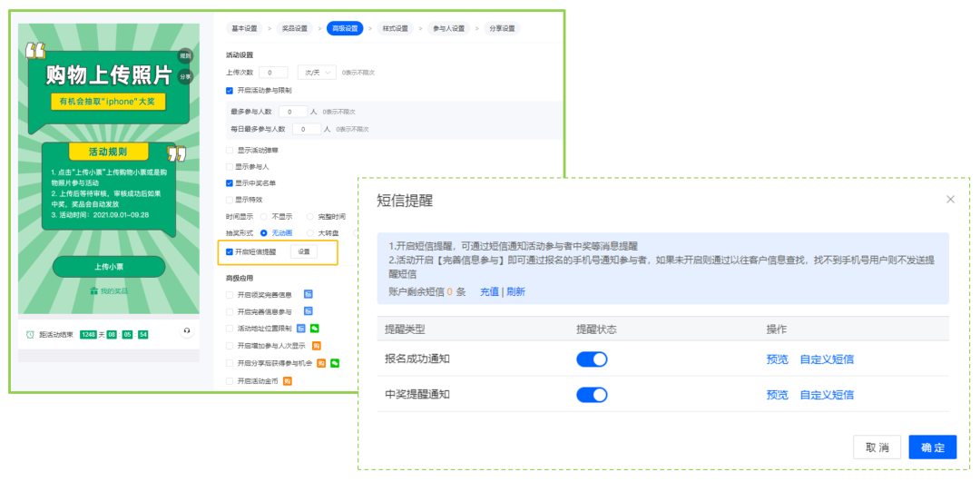
Task: Uncheck 开启短信提醒 checkbox
Action: 230,252
